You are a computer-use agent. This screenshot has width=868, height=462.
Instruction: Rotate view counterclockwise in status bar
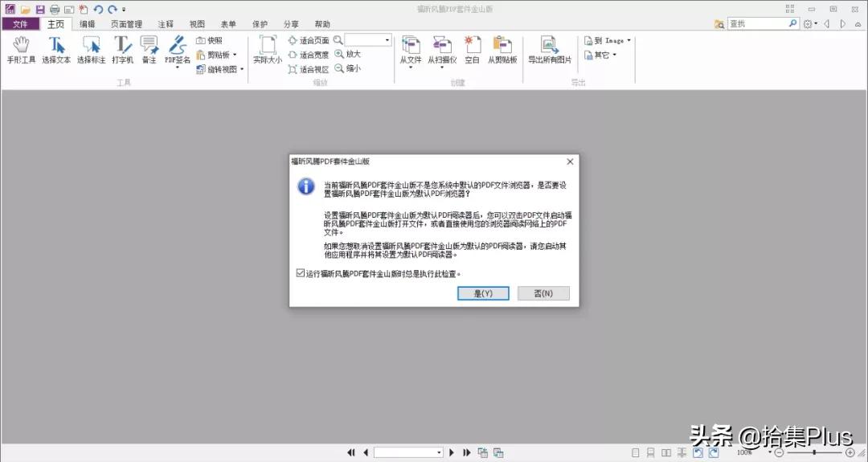point(698,452)
